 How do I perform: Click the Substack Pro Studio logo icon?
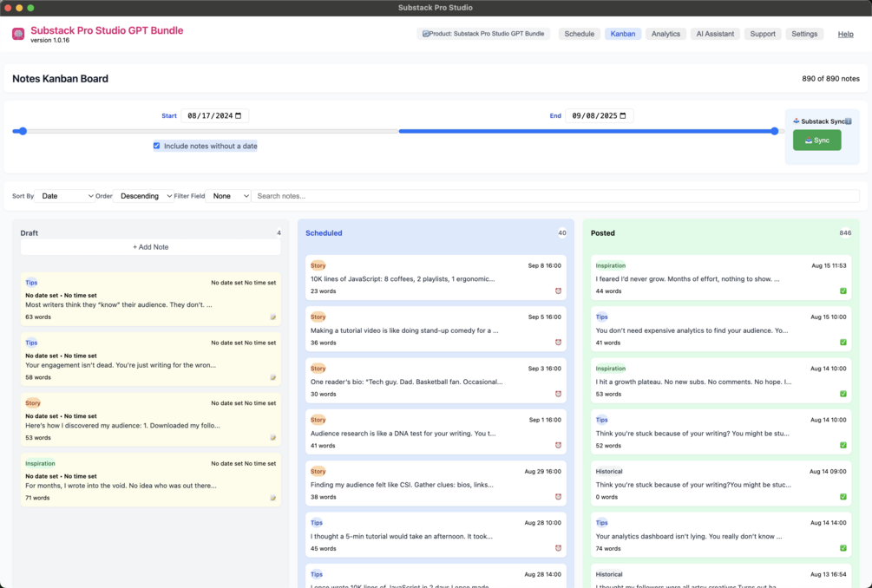pos(18,35)
